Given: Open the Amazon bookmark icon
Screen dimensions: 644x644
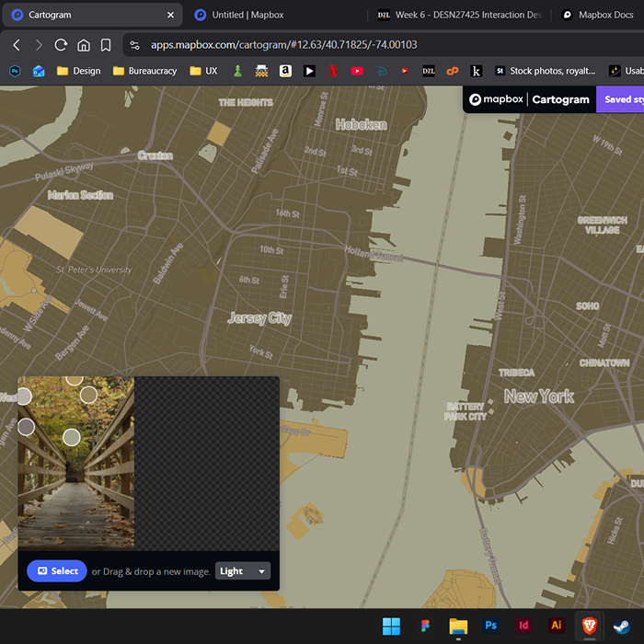Looking at the screenshot, I should [x=285, y=71].
